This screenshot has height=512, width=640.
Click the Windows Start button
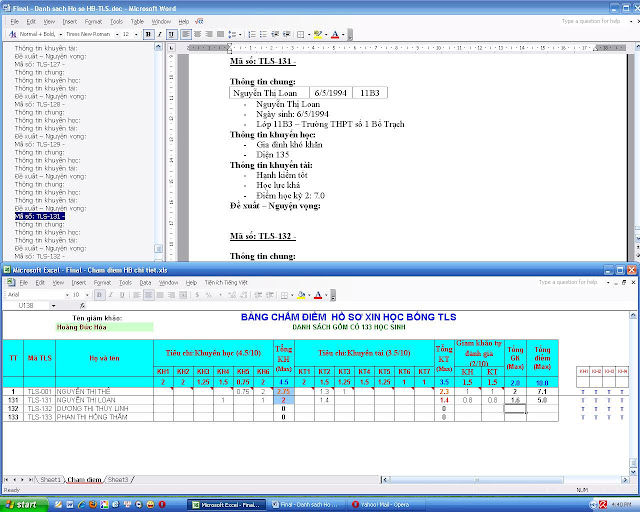click(21, 505)
